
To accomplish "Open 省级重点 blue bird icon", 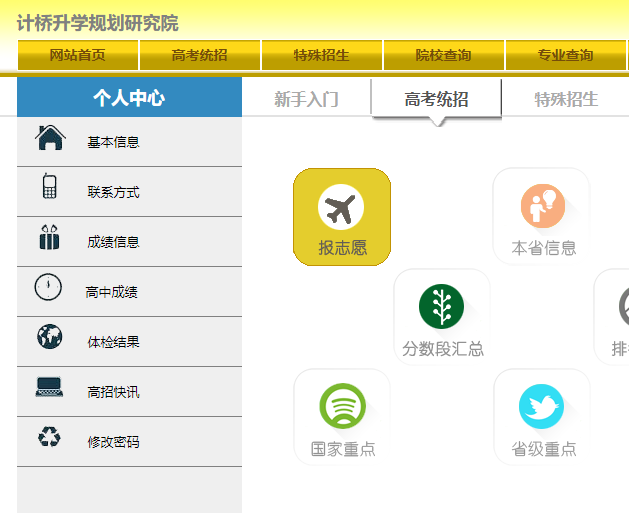I will coord(542,407).
